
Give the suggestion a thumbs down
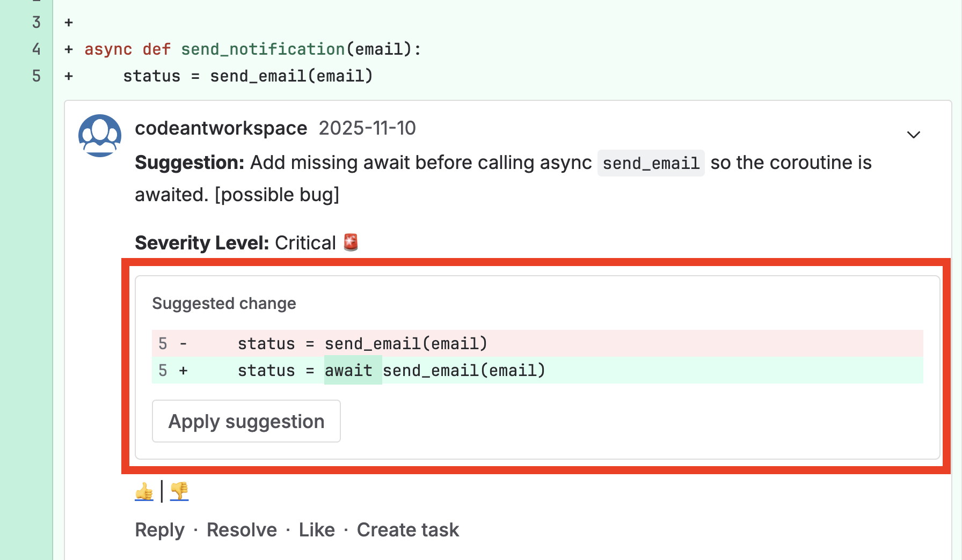(179, 491)
